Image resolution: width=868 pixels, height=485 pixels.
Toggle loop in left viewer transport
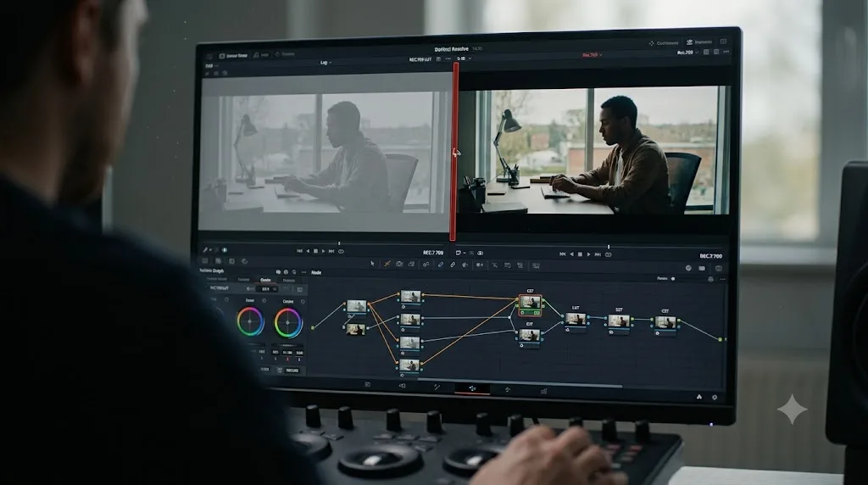tap(341, 251)
